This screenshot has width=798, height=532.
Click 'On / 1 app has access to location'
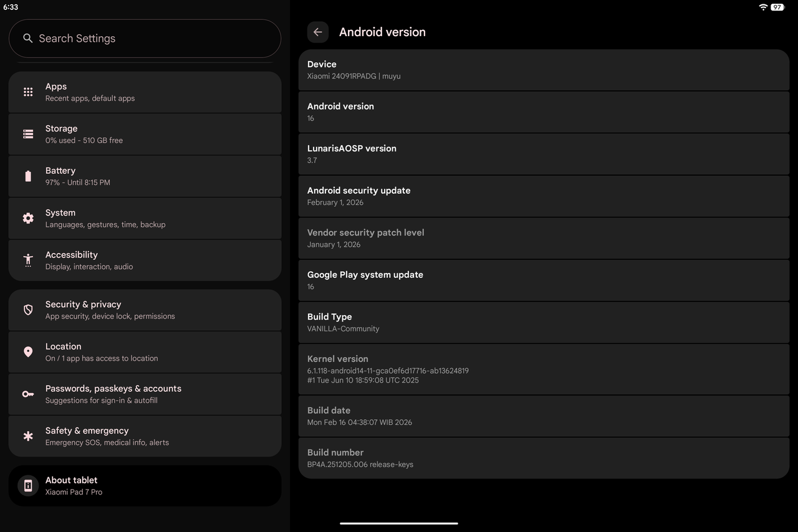tap(102, 358)
